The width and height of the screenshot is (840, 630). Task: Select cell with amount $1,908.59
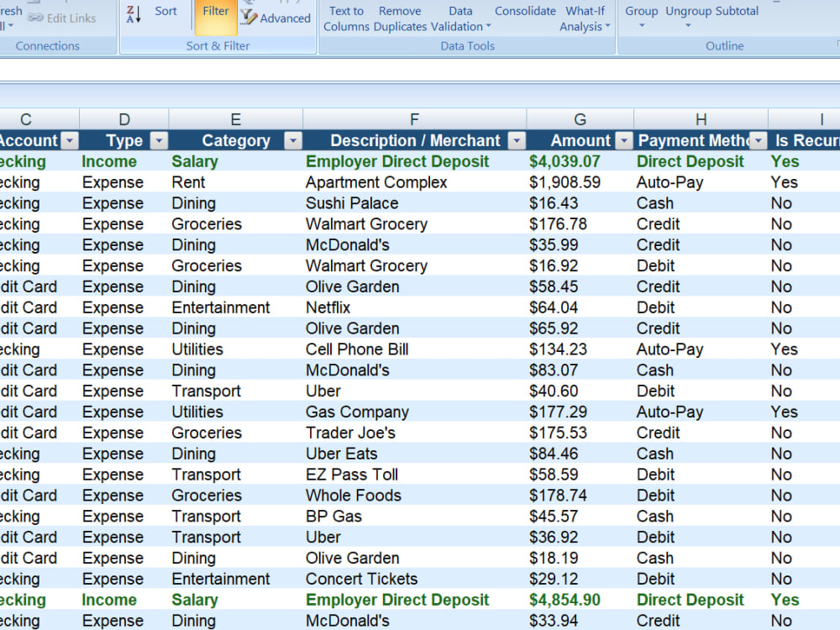coord(580,182)
